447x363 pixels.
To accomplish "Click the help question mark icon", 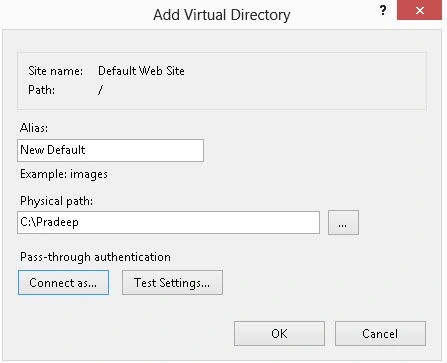I will click(x=383, y=10).
